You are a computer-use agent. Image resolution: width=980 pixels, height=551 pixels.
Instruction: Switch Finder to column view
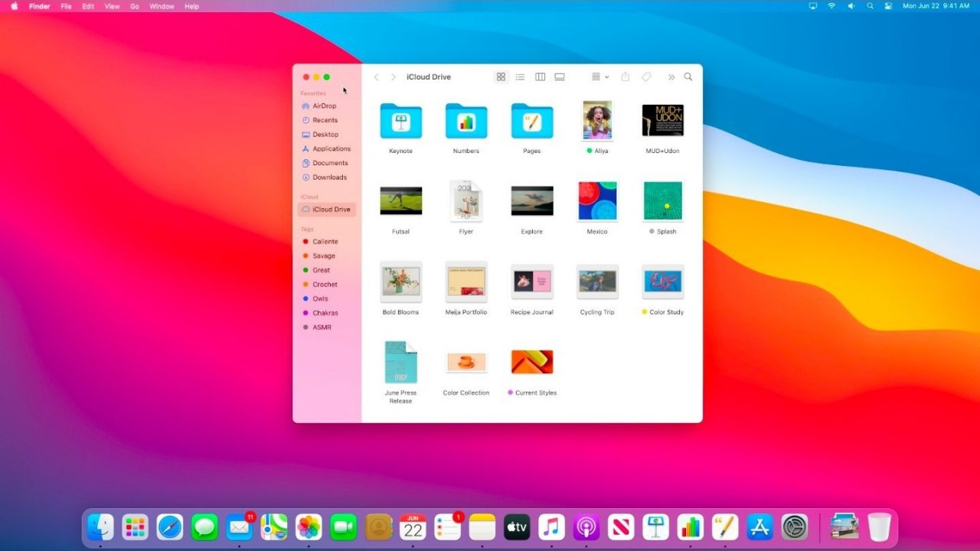click(x=540, y=77)
